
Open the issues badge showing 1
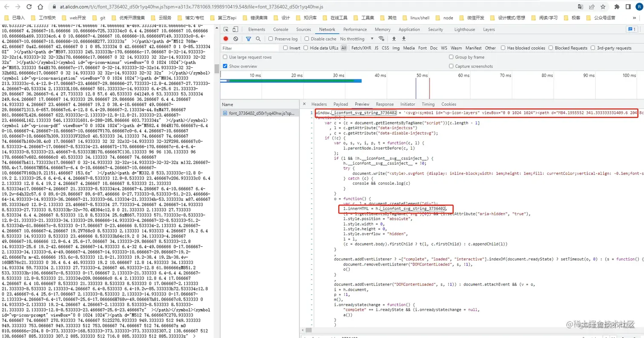[x=631, y=29]
